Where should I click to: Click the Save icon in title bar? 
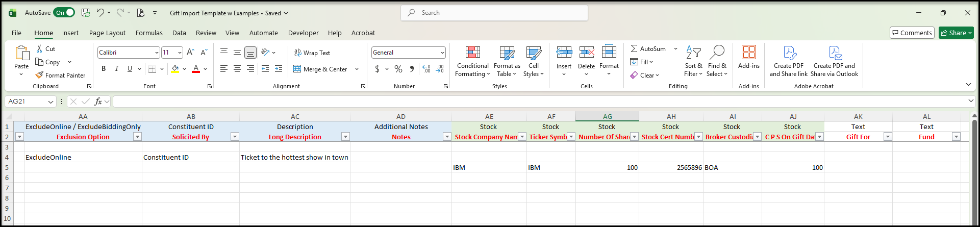pos(86,13)
